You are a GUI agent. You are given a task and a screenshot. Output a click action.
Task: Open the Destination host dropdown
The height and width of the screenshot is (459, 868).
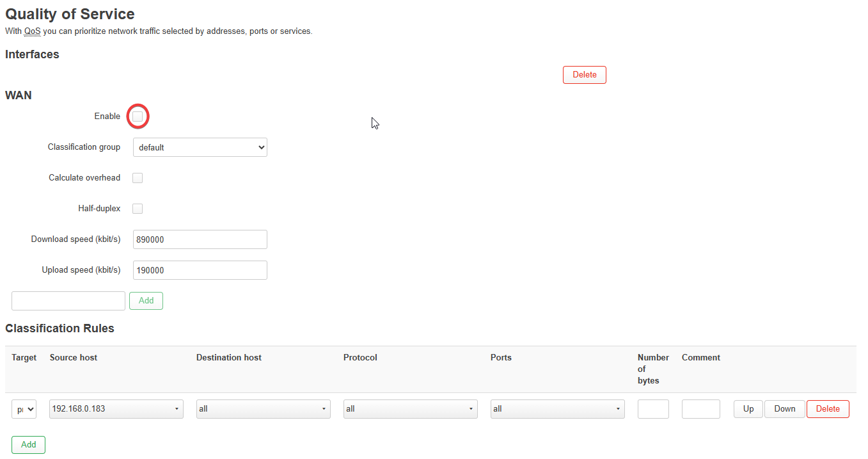(x=263, y=409)
